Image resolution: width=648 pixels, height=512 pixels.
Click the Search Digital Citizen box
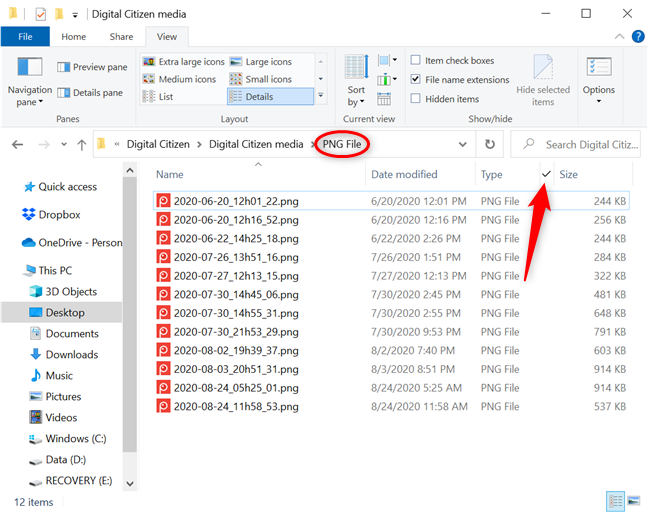576,144
